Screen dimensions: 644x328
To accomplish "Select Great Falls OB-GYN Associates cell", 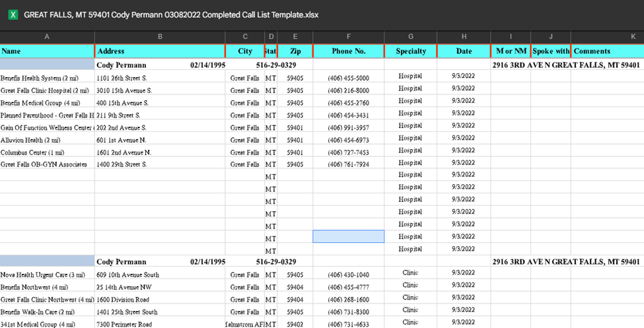I will (x=48, y=164).
